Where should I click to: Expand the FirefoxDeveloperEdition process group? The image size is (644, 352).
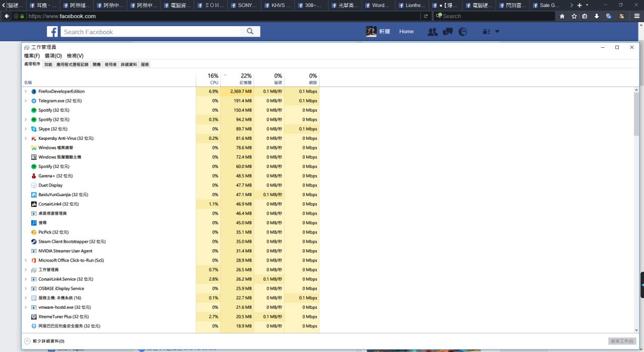pyautogui.click(x=26, y=92)
